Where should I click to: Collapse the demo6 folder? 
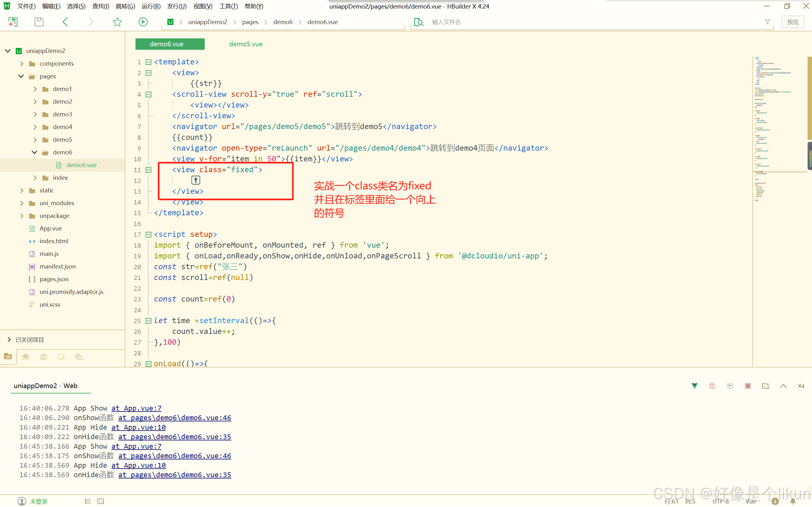pyautogui.click(x=35, y=152)
